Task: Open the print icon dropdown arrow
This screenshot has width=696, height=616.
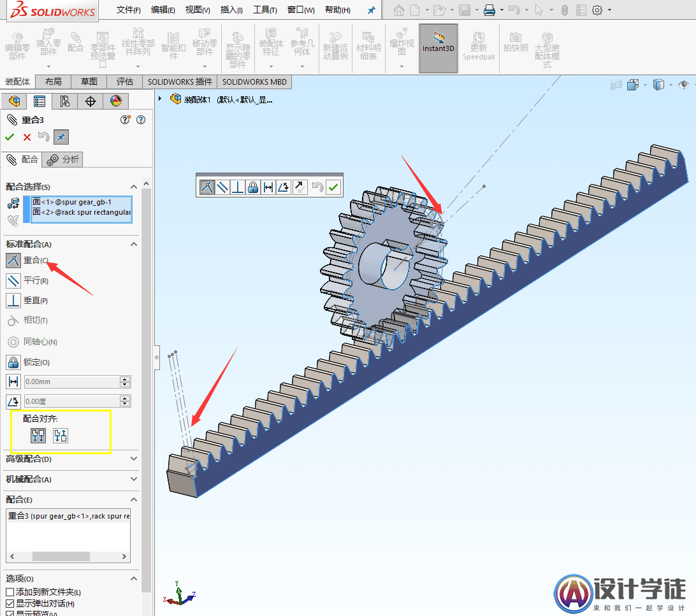Action: [502, 10]
